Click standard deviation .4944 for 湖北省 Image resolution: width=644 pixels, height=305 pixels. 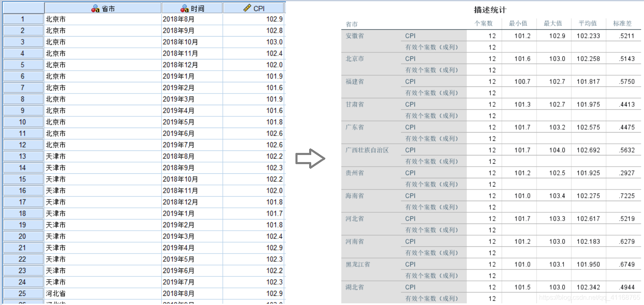point(627,287)
